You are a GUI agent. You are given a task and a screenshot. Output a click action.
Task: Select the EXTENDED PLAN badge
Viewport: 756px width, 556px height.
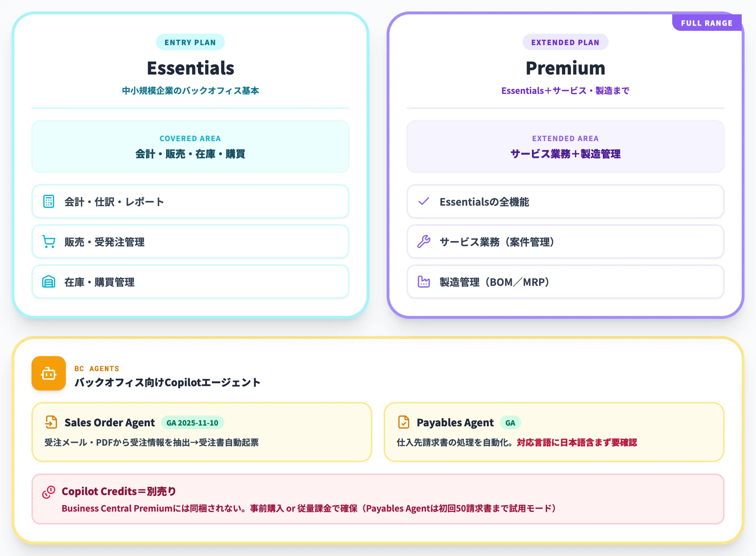[x=566, y=42]
